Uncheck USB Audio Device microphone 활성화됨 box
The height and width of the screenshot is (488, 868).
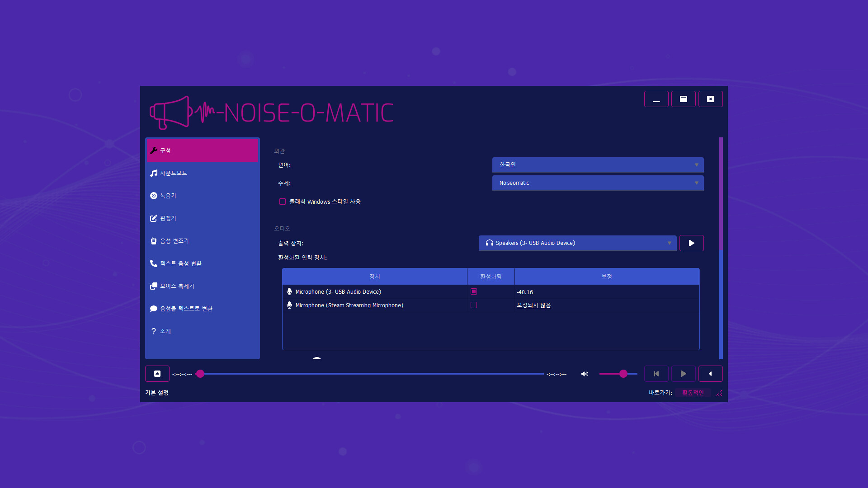point(474,291)
